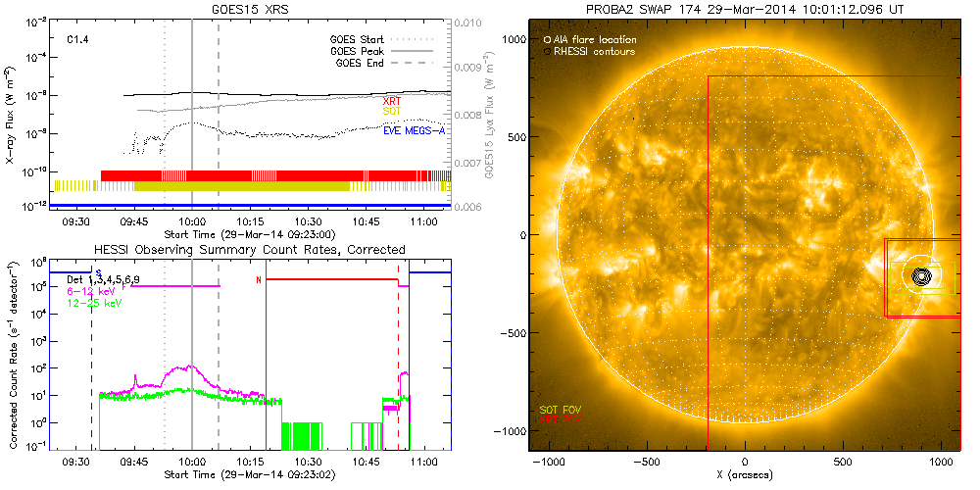
Task: Select the 'C1.4' flare class label
Action: pyautogui.click(x=76, y=39)
